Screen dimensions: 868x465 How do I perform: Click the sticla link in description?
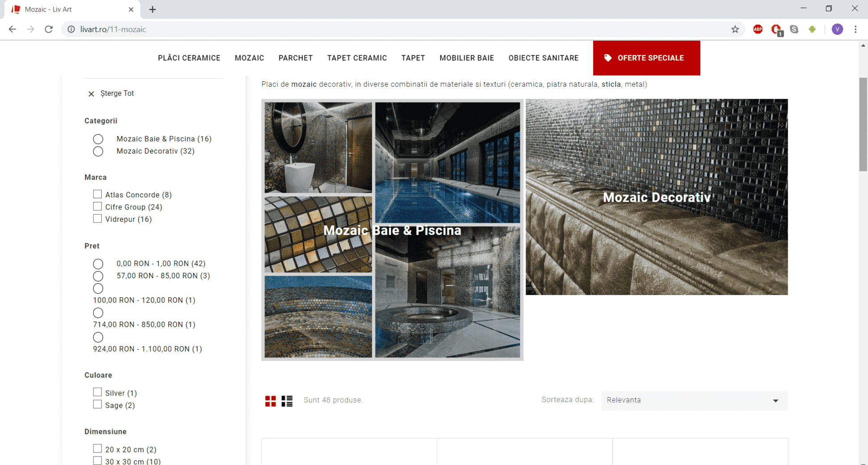tap(611, 85)
